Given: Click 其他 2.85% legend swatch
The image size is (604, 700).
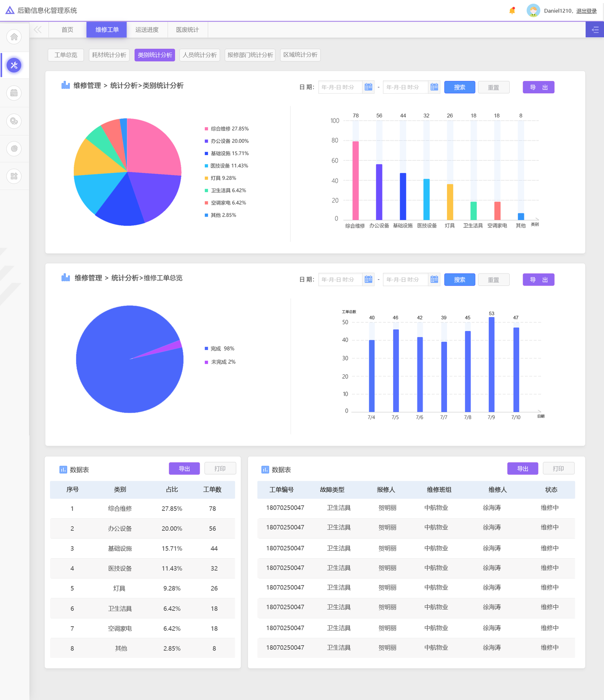Looking at the screenshot, I should click(206, 215).
